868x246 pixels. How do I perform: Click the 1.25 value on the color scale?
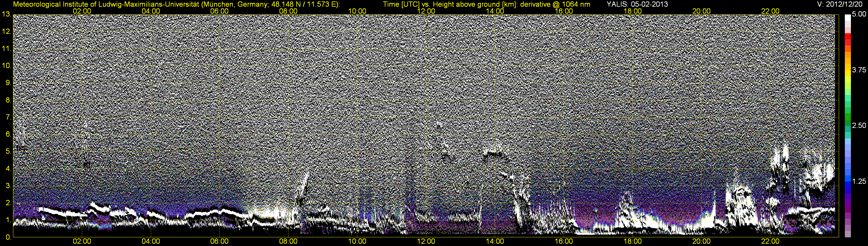pos(859,181)
